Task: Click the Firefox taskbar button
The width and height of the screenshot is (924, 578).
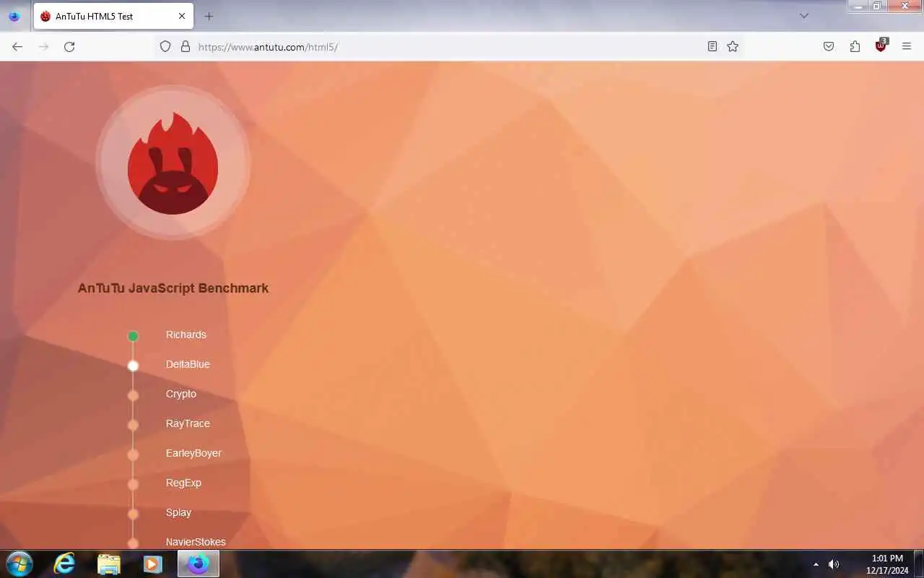Action: coord(198,564)
